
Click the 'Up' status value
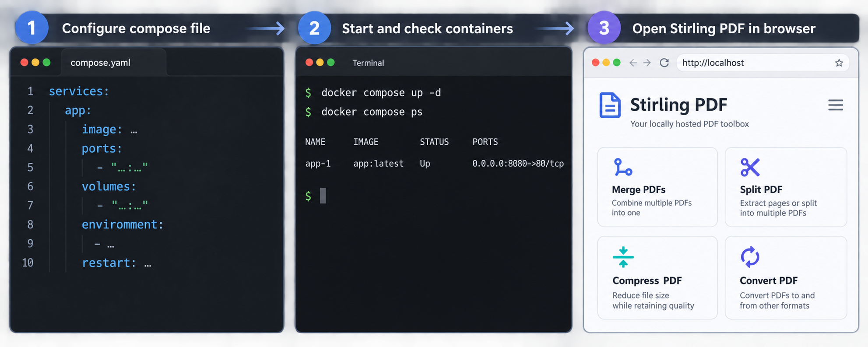425,164
